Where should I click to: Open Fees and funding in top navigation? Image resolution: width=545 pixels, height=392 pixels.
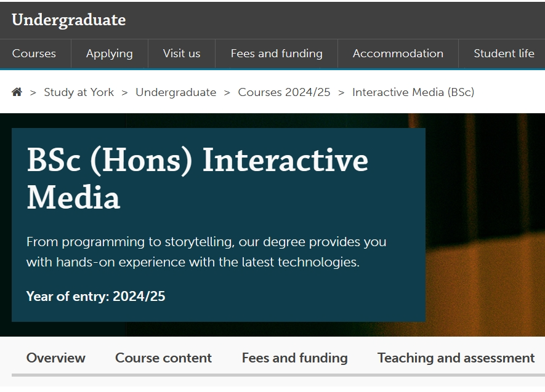(x=277, y=54)
